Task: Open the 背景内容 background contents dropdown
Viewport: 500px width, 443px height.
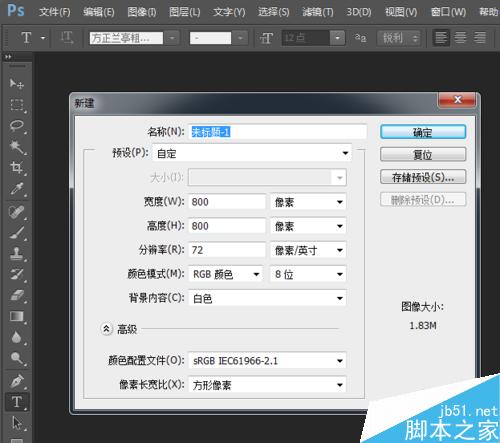Action: pyautogui.click(x=267, y=298)
